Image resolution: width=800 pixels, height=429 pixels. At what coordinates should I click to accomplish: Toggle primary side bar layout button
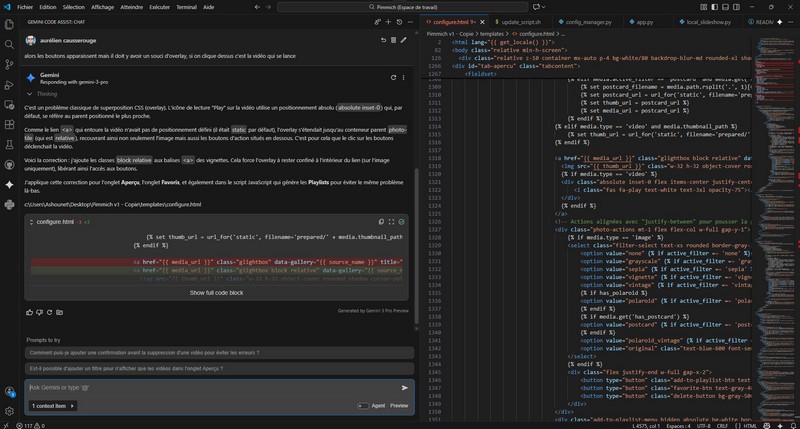(x=714, y=7)
